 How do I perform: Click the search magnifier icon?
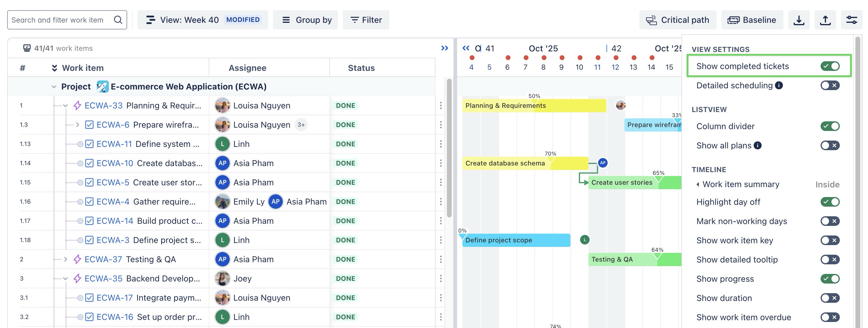pyautogui.click(x=118, y=20)
